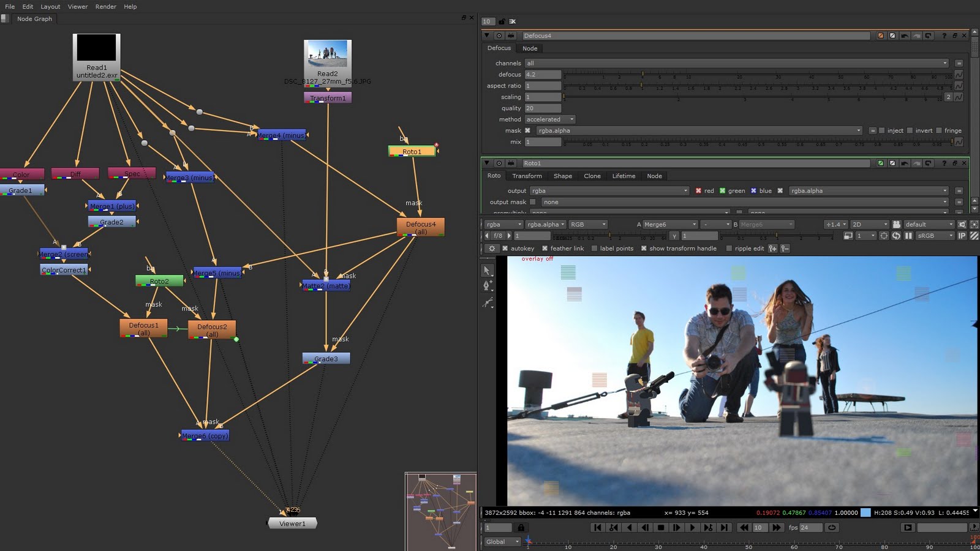This screenshot has width=980, height=551.
Task: Lock the properties bin icon
Action: tap(502, 21)
